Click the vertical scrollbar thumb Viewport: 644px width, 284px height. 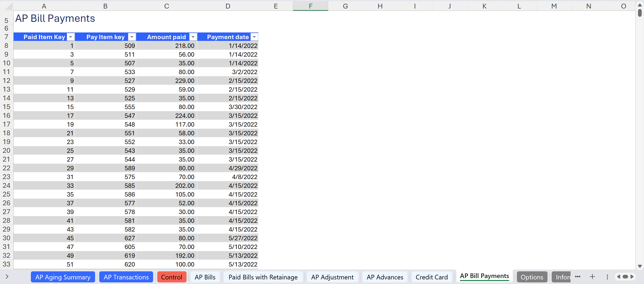pos(639,12)
